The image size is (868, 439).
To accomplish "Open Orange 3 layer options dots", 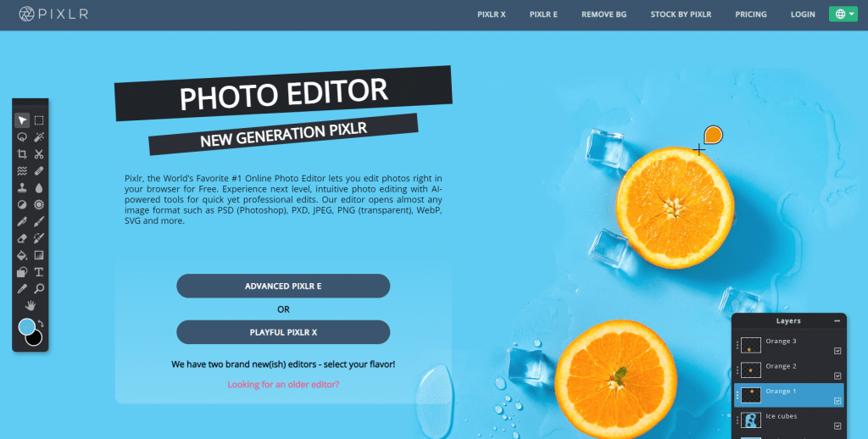I will [737, 346].
